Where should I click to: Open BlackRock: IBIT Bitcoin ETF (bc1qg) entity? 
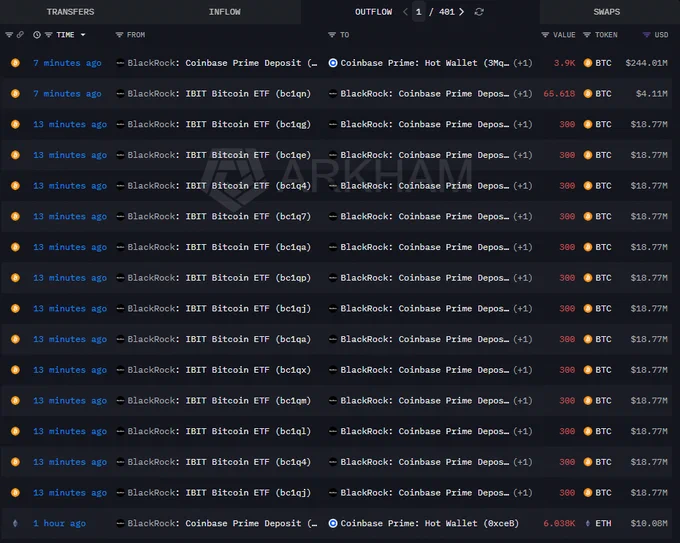219,124
